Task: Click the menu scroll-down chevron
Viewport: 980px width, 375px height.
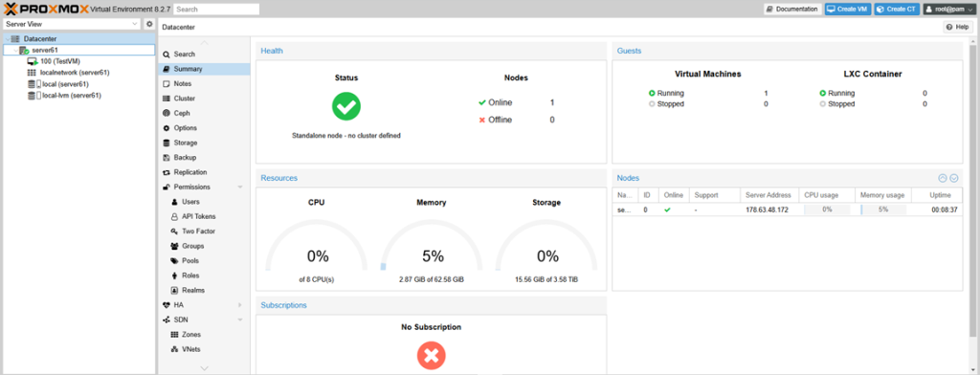Action: tap(204, 368)
